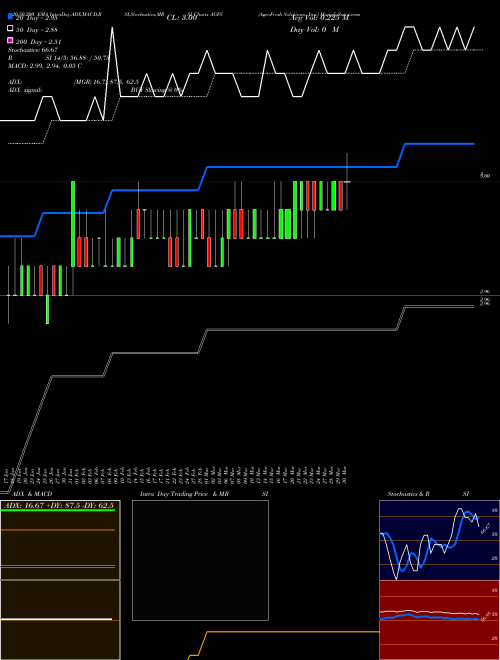Click the magenta 200 Day EMA legend swatch
Viewport: 500px width, 660px height.
tap(10, 40)
